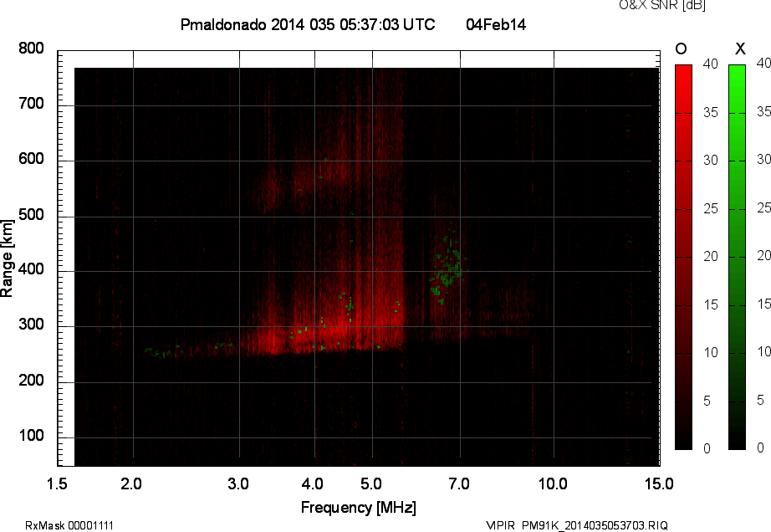The image size is (771, 532).
Task: Click the faint green trace near 2.2 MHz
Action: (x=164, y=352)
